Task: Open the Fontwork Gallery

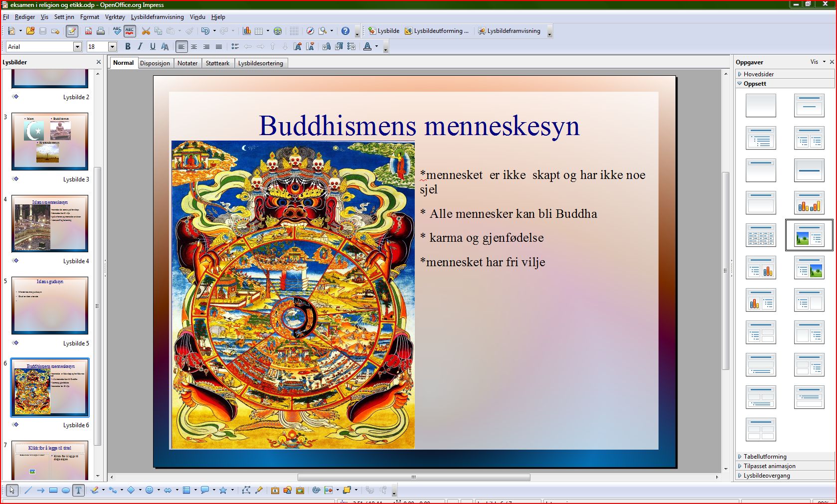Action: (275, 490)
